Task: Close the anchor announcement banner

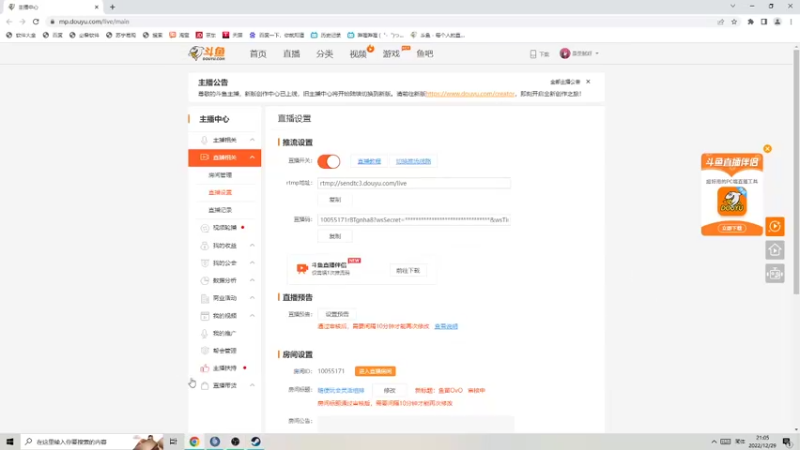Action: point(588,82)
